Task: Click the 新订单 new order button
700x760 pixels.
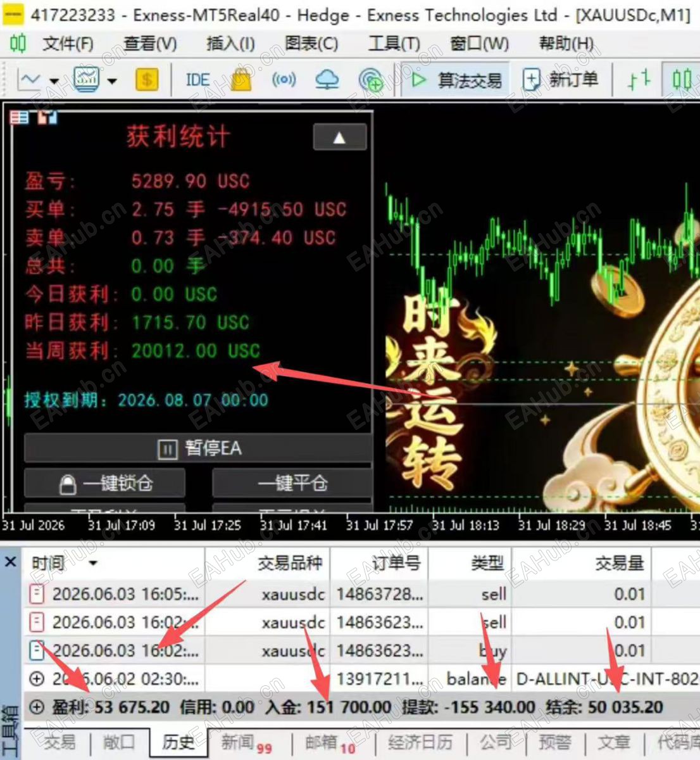Action: 561,80
